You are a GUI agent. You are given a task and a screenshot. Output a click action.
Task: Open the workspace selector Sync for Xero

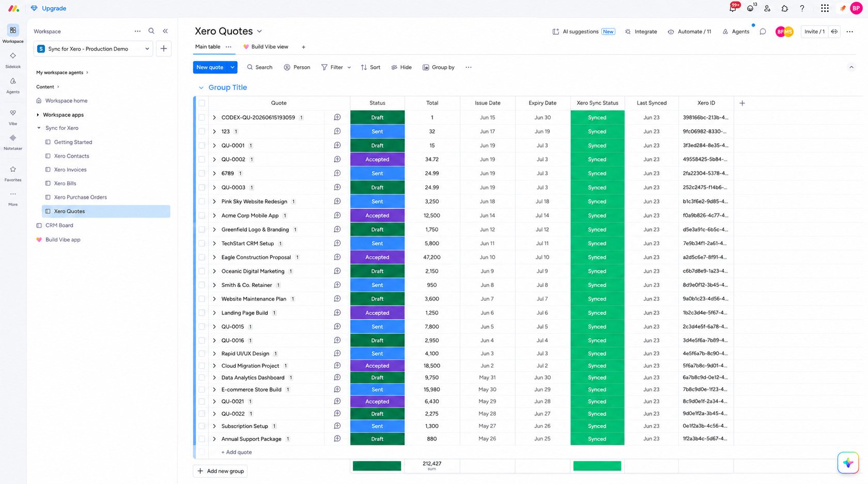(x=94, y=49)
